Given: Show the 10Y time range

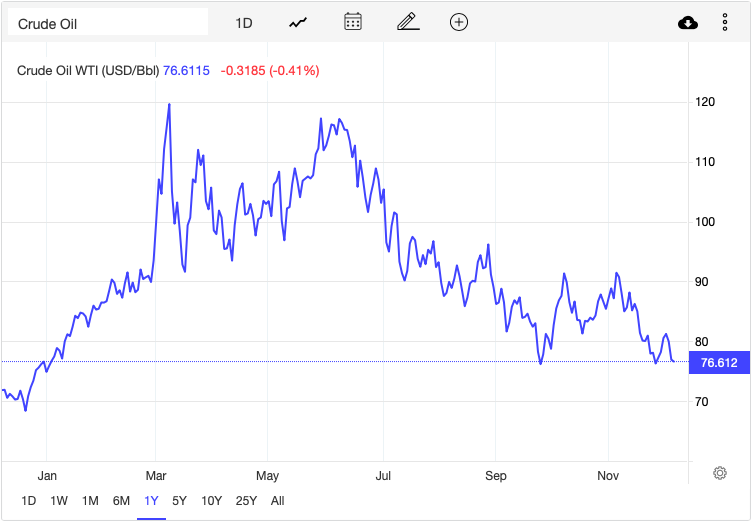Looking at the screenshot, I should point(211,500).
